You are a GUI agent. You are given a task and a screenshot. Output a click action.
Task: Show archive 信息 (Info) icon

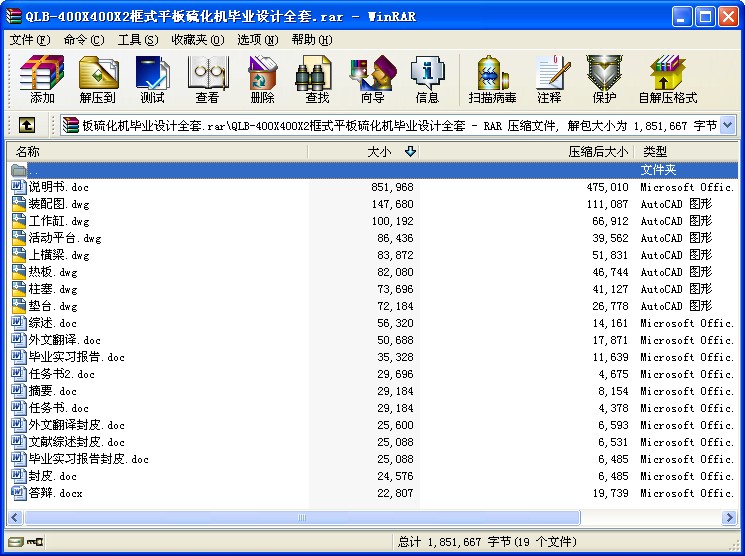click(x=427, y=79)
